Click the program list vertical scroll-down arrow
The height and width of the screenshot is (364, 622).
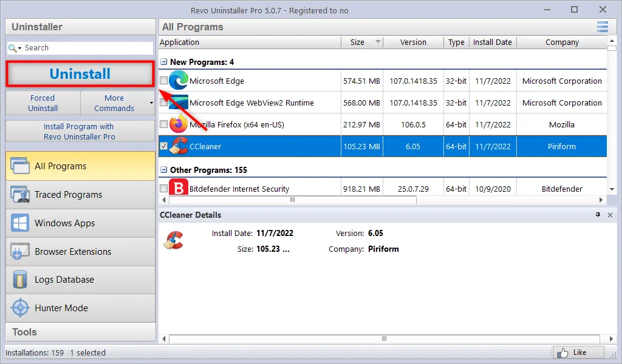click(x=612, y=189)
